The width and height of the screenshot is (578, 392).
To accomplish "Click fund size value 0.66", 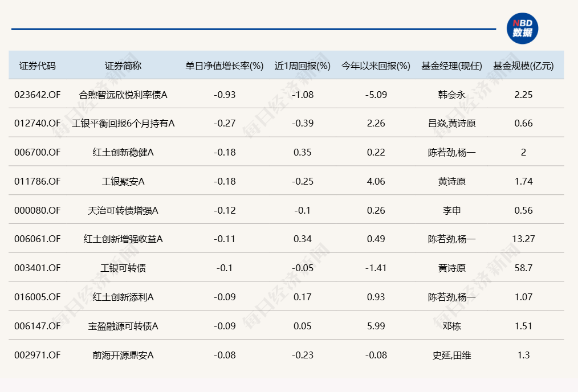I will tap(523, 123).
